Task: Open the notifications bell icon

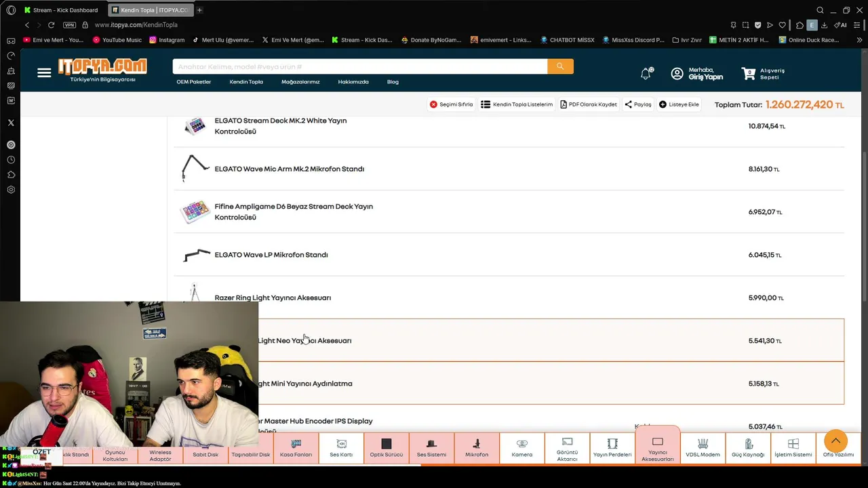Action: pyautogui.click(x=646, y=73)
